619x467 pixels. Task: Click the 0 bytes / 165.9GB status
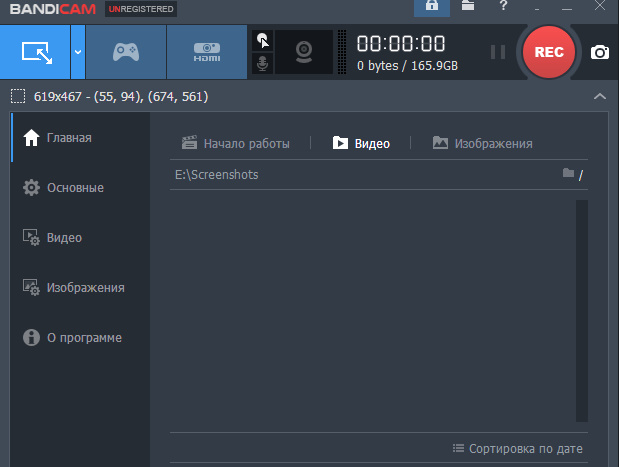coord(407,66)
